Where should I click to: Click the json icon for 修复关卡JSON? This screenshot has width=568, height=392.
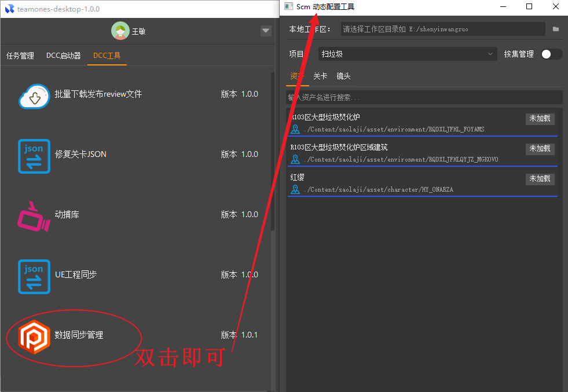[34, 156]
